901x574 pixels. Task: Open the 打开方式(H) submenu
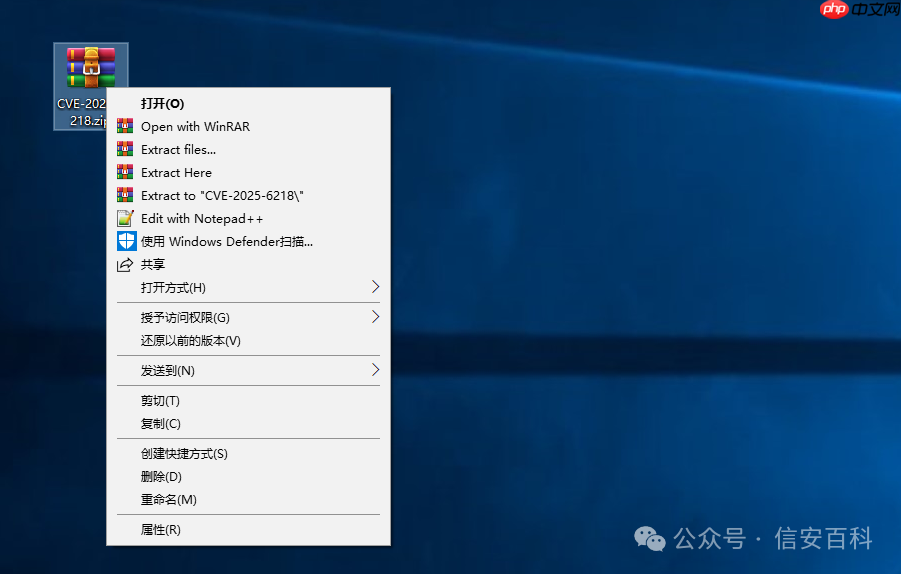tap(248, 287)
